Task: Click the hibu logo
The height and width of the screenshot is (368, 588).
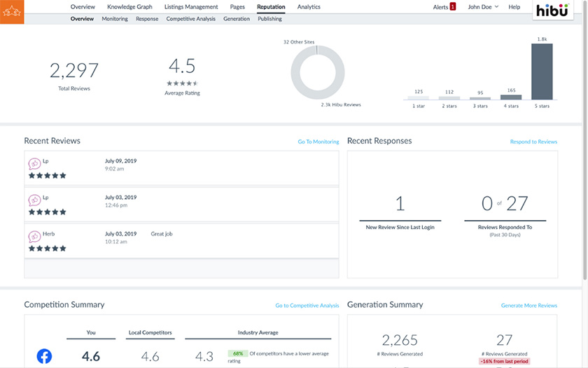Action: tap(552, 10)
